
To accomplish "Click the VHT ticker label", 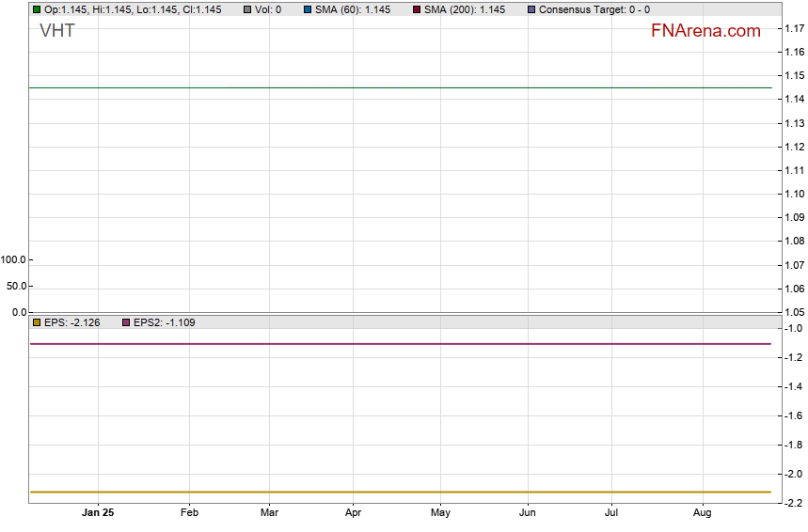I will point(57,31).
